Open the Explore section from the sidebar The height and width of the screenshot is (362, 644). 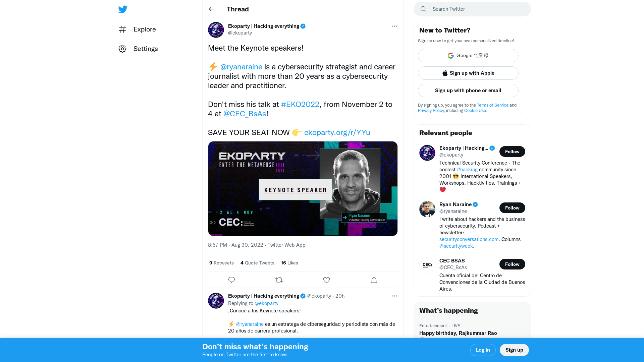[x=144, y=29]
